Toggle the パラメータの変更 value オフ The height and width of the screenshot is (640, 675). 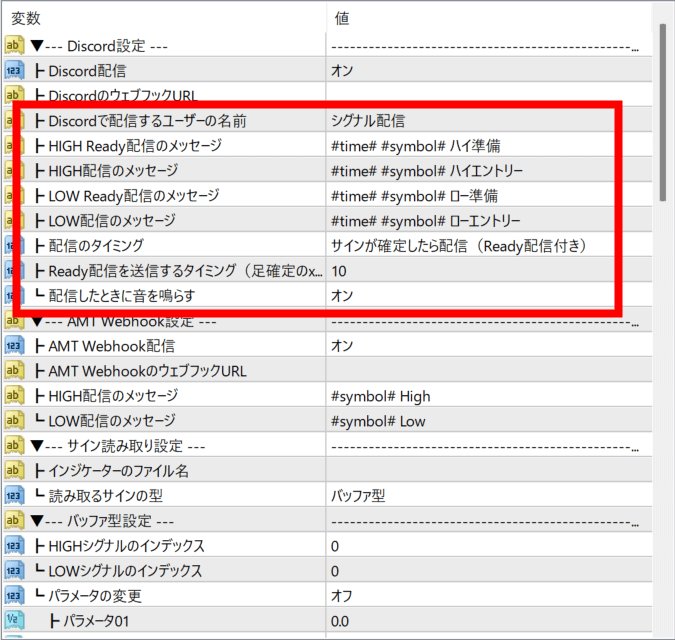point(341,596)
